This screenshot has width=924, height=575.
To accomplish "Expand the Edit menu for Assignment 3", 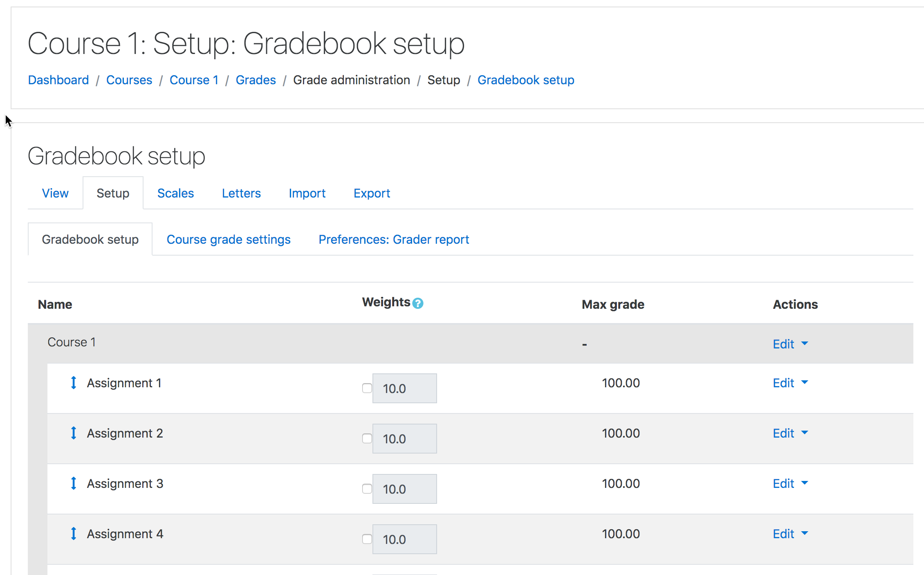I will click(790, 483).
